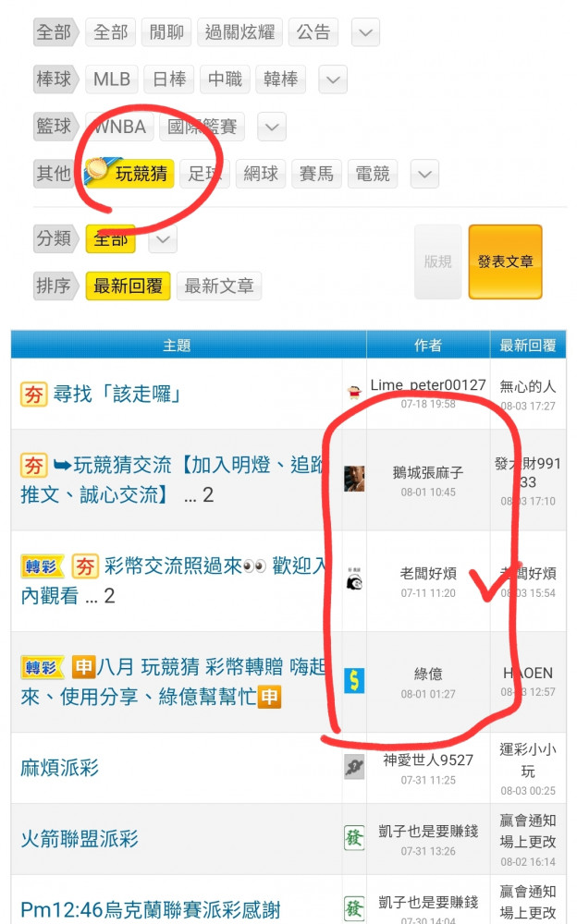Viewport: 577px width, 924px height.
Task: Click the 鵝城張麻子 author avatar
Action: [354, 479]
